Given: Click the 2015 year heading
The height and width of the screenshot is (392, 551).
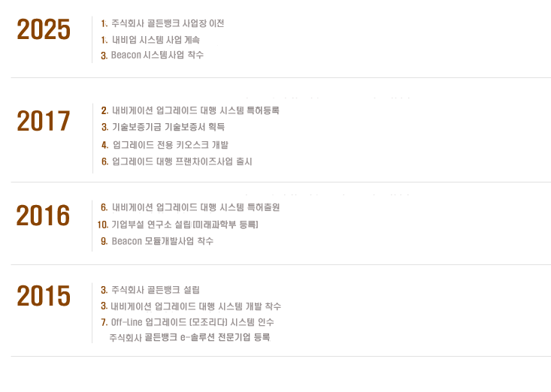Looking at the screenshot, I should coord(44,295).
